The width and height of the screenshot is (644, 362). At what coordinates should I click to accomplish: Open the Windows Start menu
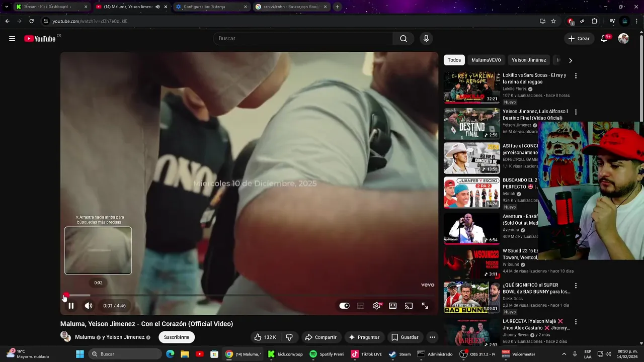click(80, 354)
